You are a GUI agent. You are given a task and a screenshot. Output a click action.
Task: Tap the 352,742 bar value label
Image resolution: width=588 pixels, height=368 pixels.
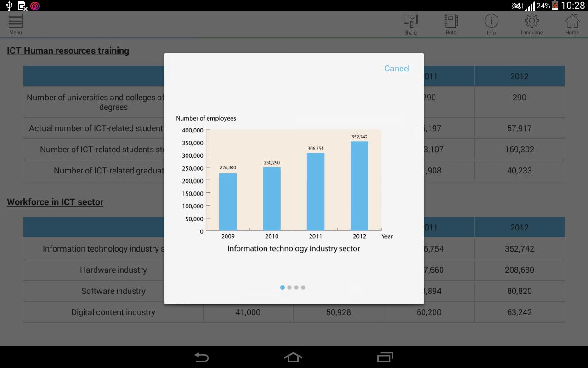tap(359, 137)
